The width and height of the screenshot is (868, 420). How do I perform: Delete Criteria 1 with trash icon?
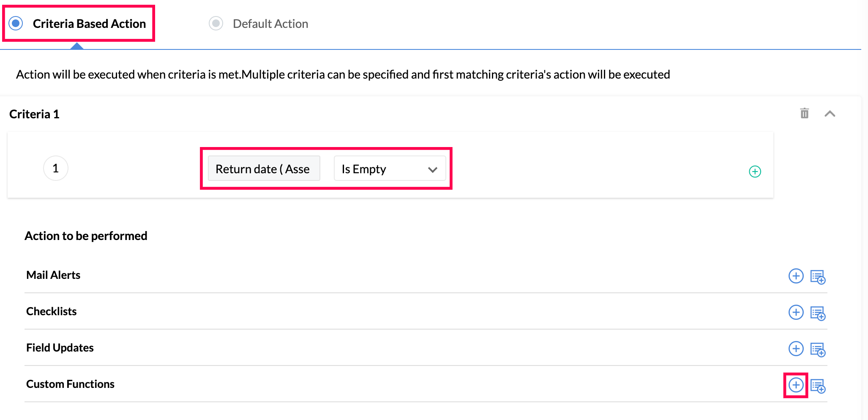click(x=804, y=113)
